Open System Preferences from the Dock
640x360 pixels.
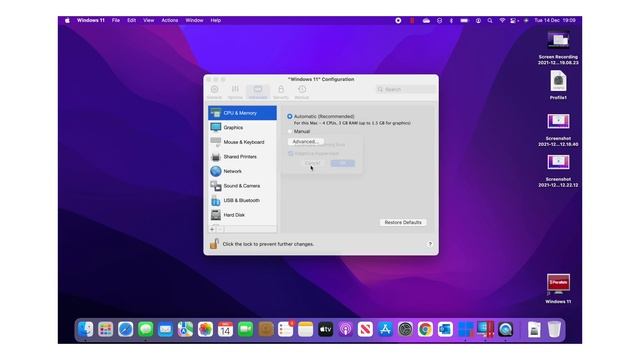click(x=405, y=329)
